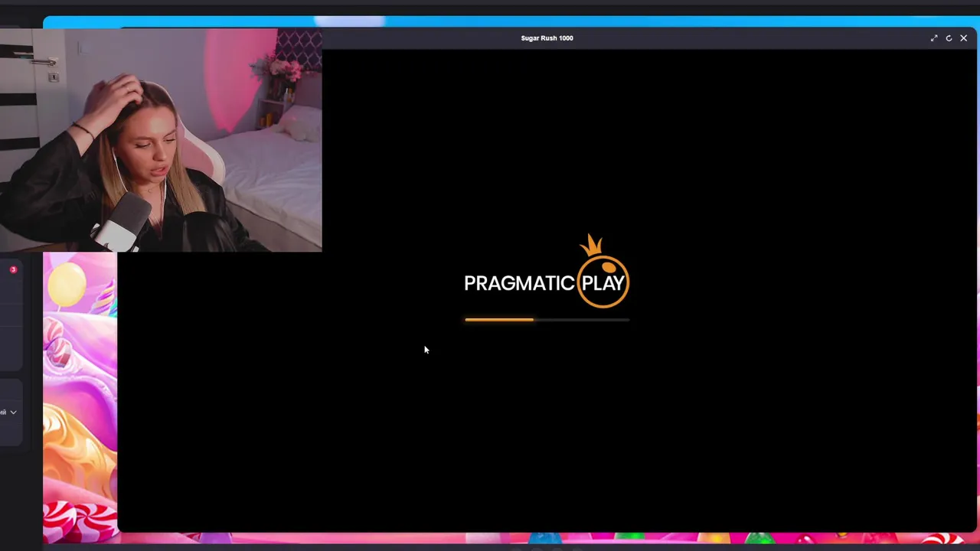The width and height of the screenshot is (980, 551).
Task: Reload the Sugar Rush 1000 game
Action: click(949, 38)
